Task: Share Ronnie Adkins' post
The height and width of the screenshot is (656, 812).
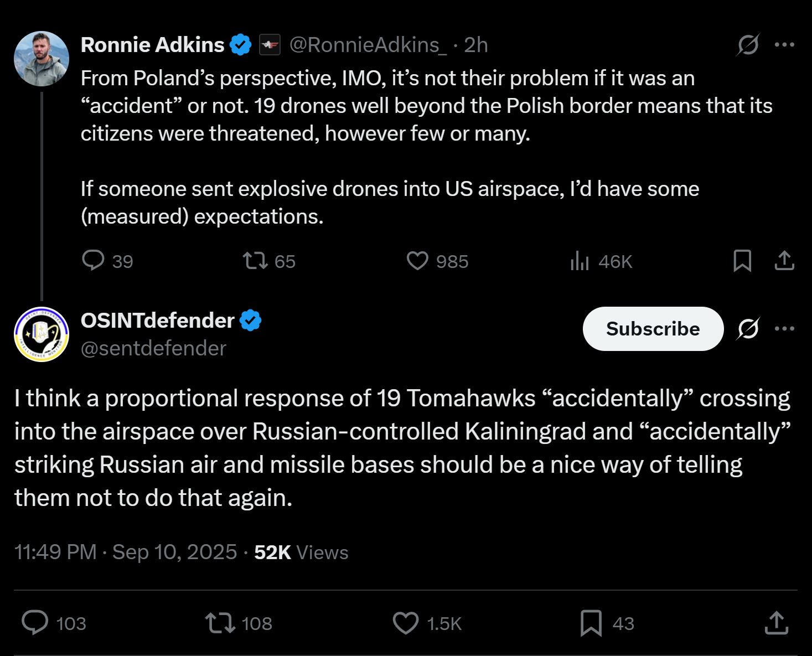Action: click(x=784, y=261)
